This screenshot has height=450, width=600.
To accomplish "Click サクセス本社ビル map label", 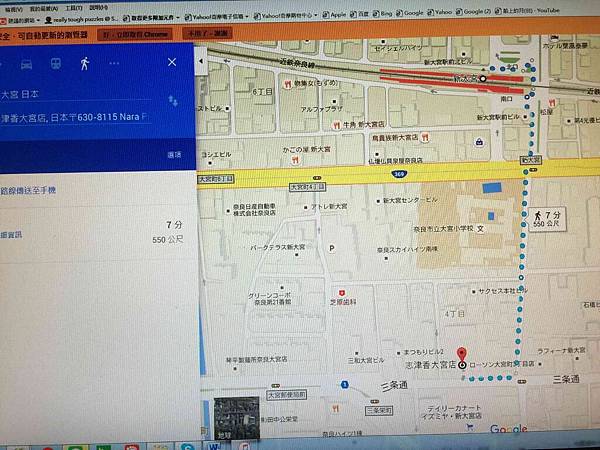I will click(x=502, y=291).
